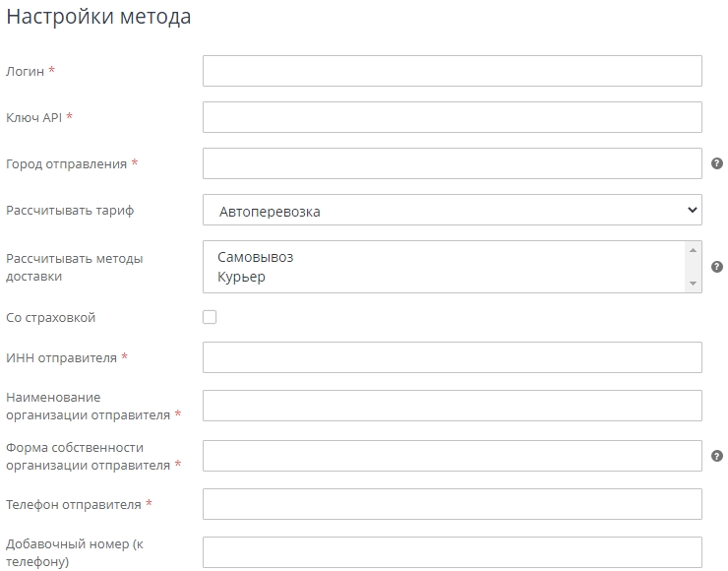728x571 pixels.
Task: Focus the Логин input field
Action: click(x=452, y=71)
